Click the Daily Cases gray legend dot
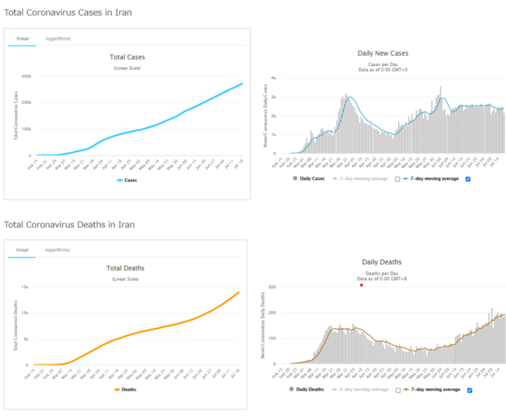Viewport: 506px width, 420px height. click(x=296, y=179)
